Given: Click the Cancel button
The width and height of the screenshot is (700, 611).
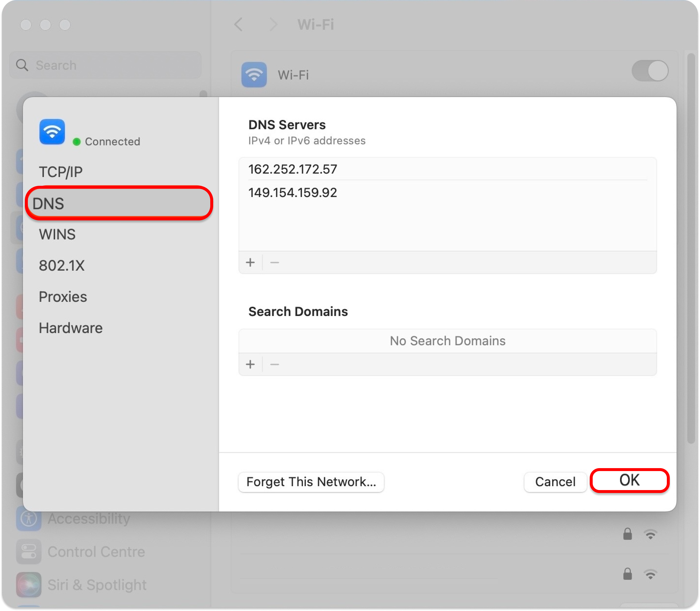Looking at the screenshot, I should (555, 482).
